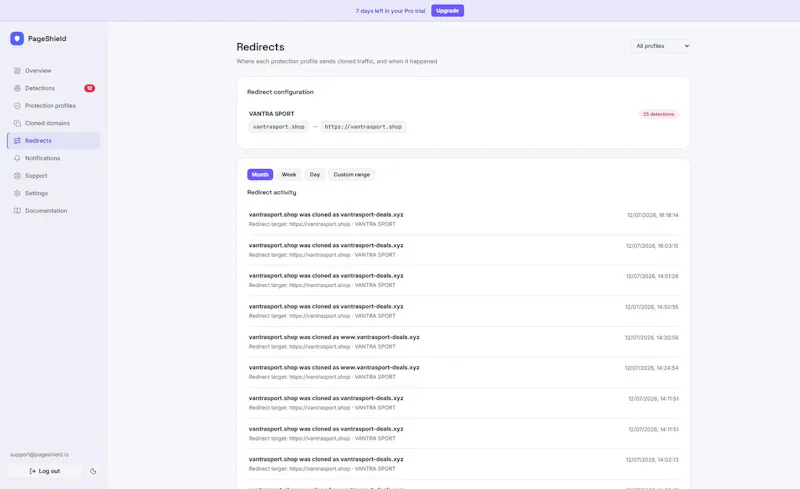
Task: Navigate to Cloned domains
Action: (54, 123)
